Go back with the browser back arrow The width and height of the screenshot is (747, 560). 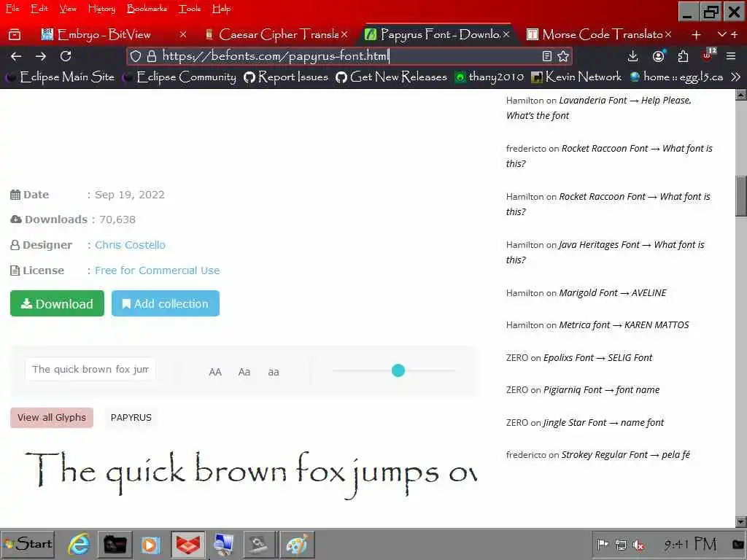[16, 56]
